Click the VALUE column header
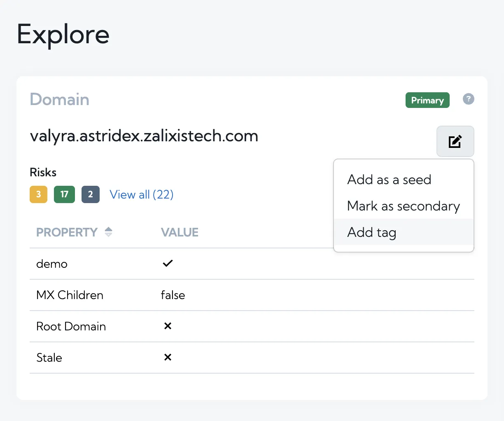The height and width of the screenshot is (421, 504). [x=180, y=232]
